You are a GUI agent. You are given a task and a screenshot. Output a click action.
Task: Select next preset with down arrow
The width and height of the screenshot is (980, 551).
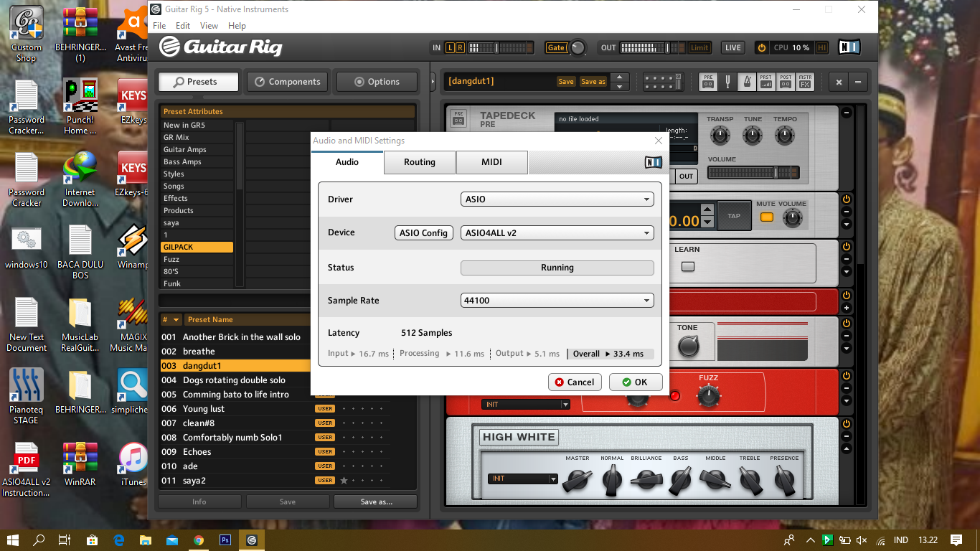619,85
